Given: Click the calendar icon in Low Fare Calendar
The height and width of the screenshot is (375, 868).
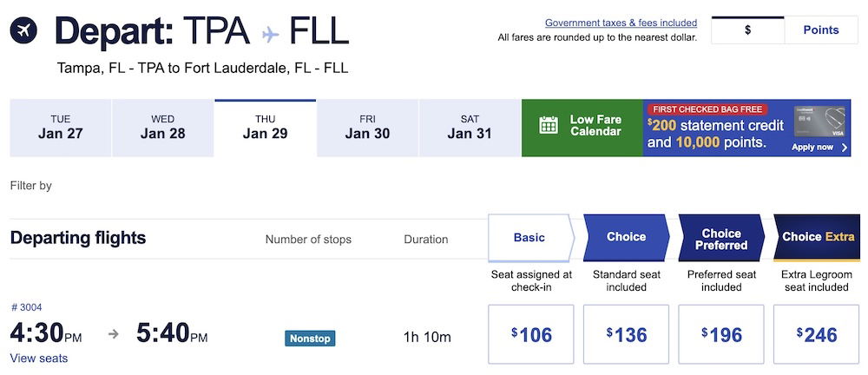Looking at the screenshot, I should coord(549,126).
